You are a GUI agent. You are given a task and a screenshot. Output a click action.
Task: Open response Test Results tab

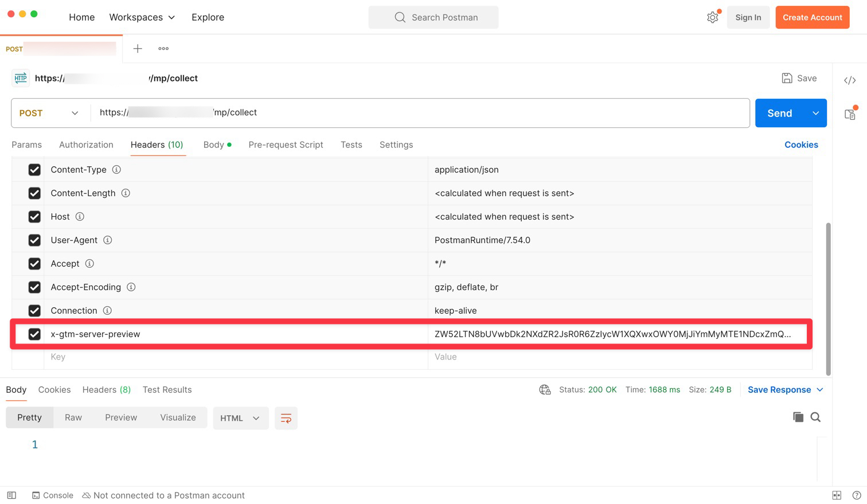click(x=167, y=390)
